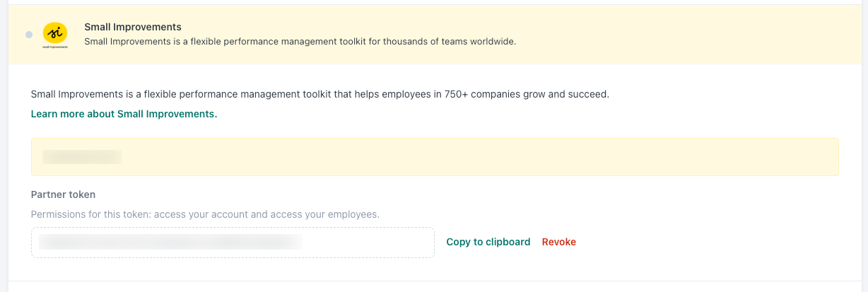This screenshot has width=868, height=292.
Task: Collapse the Small Improvements integration header row
Action: [434, 35]
